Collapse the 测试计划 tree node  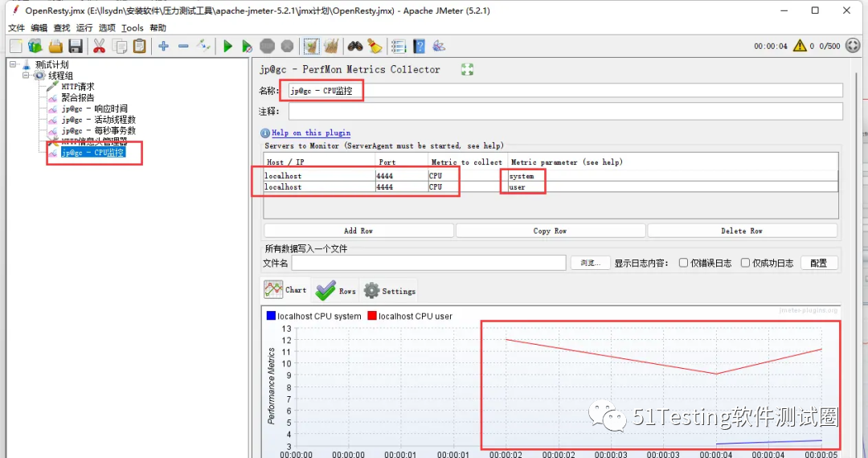coord(14,65)
